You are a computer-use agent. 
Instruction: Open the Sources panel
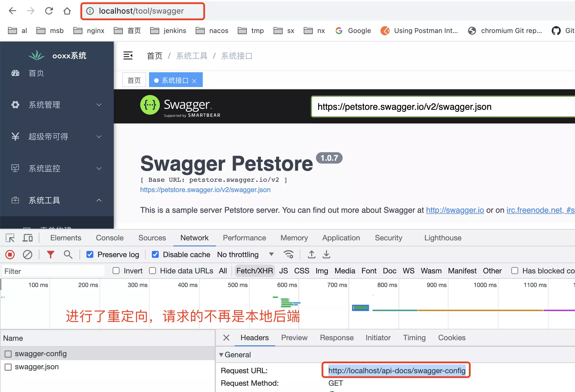[x=152, y=238]
